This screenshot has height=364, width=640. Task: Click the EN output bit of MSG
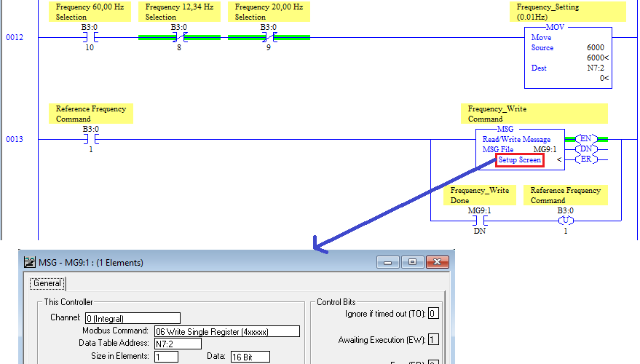(586, 139)
